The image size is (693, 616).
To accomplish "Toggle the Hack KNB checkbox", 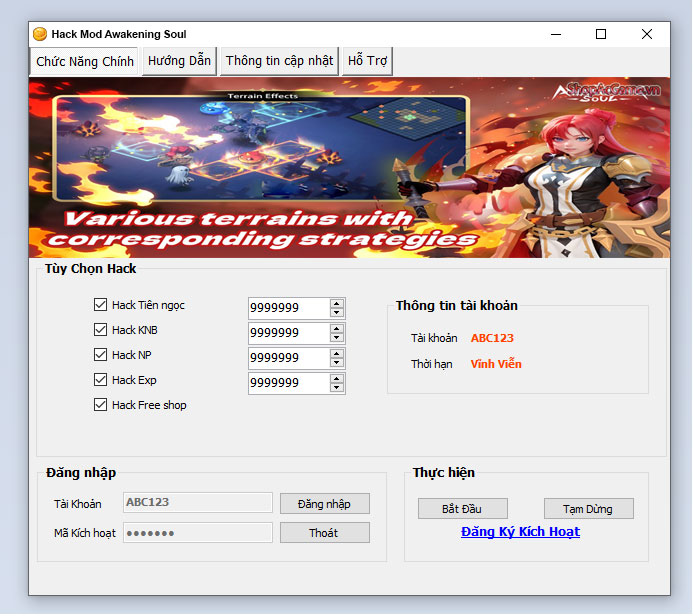I will 100,330.
